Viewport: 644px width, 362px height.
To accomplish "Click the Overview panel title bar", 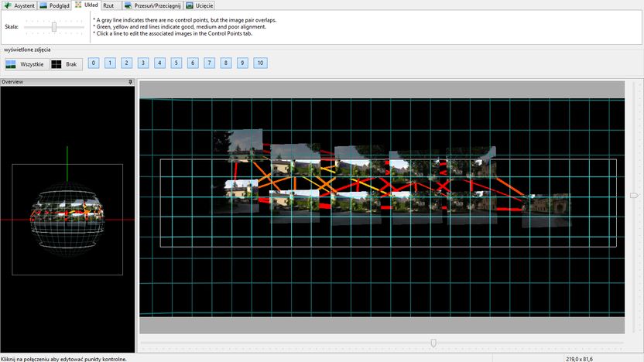I will tap(67, 82).
